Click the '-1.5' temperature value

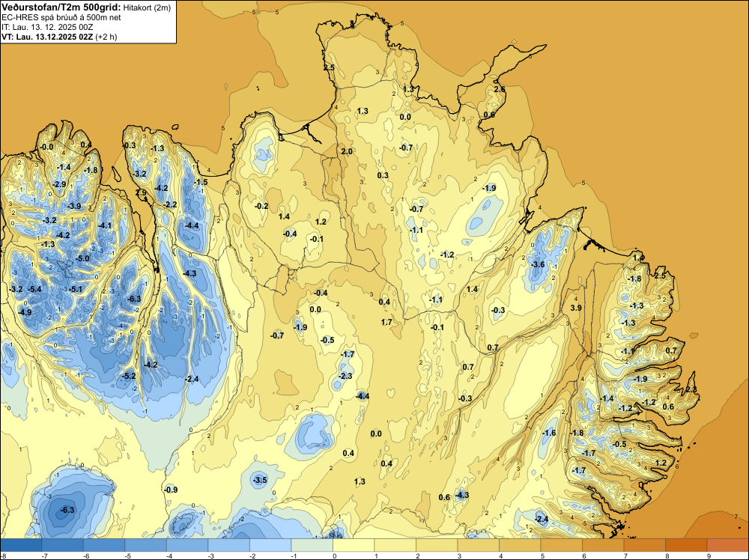pyautogui.click(x=201, y=182)
